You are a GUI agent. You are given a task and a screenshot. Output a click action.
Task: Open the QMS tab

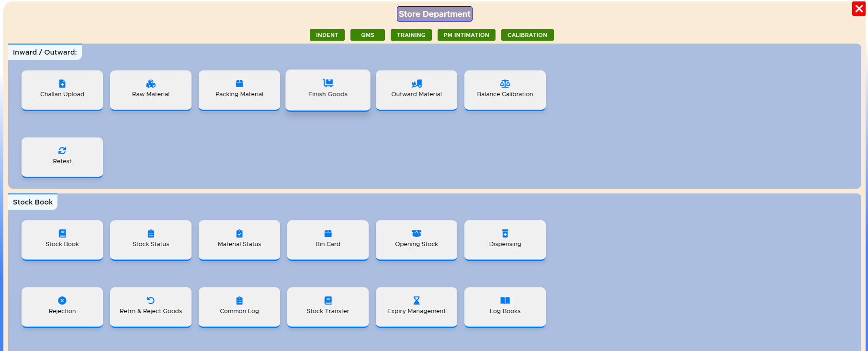(x=368, y=35)
